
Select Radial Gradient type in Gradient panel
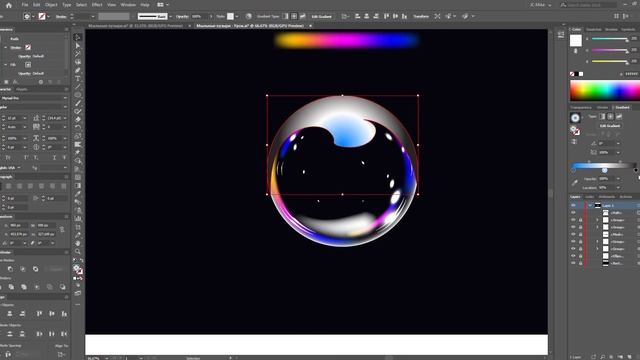[x=610, y=117]
